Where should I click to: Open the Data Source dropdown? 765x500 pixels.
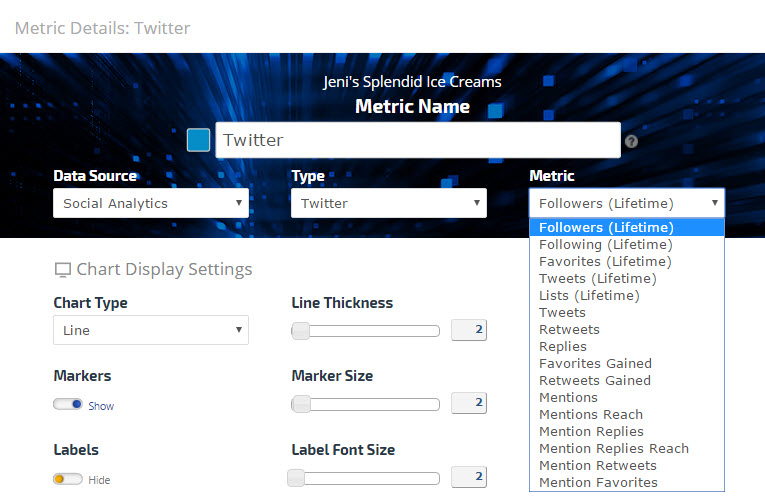tap(150, 203)
